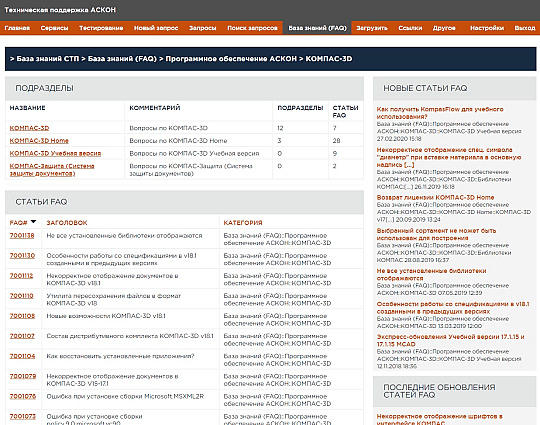This screenshot has height=425, width=540.
Task: Open FAQ article 7001108
Action: tap(22, 316)
